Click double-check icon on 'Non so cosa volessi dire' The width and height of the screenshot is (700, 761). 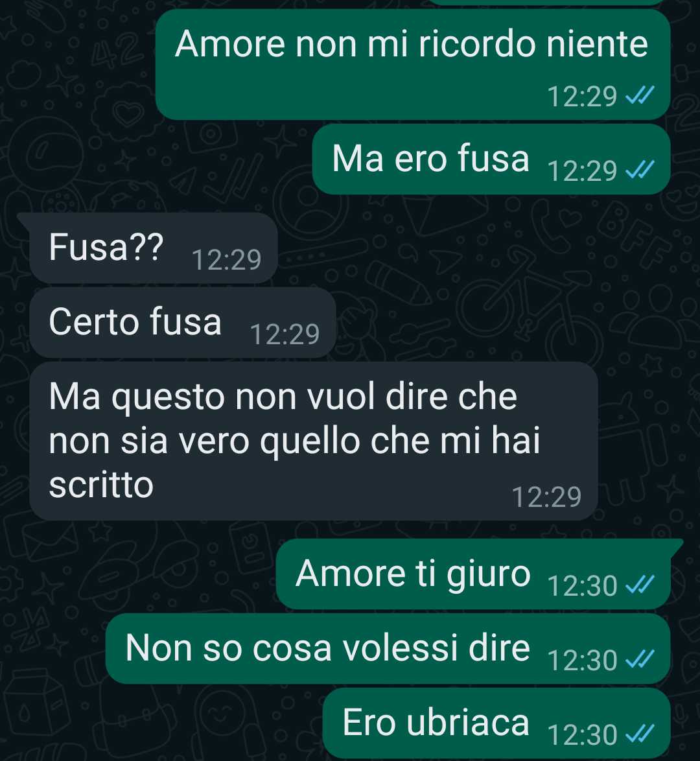640,660
